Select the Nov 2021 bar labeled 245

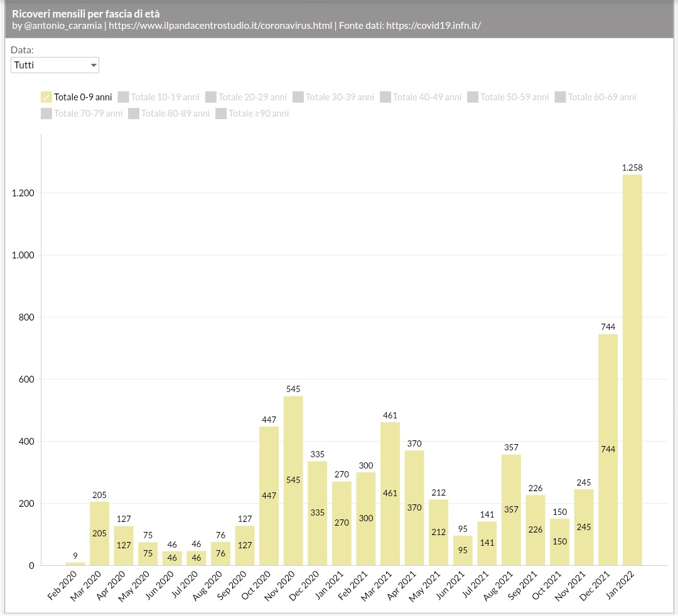584,528
